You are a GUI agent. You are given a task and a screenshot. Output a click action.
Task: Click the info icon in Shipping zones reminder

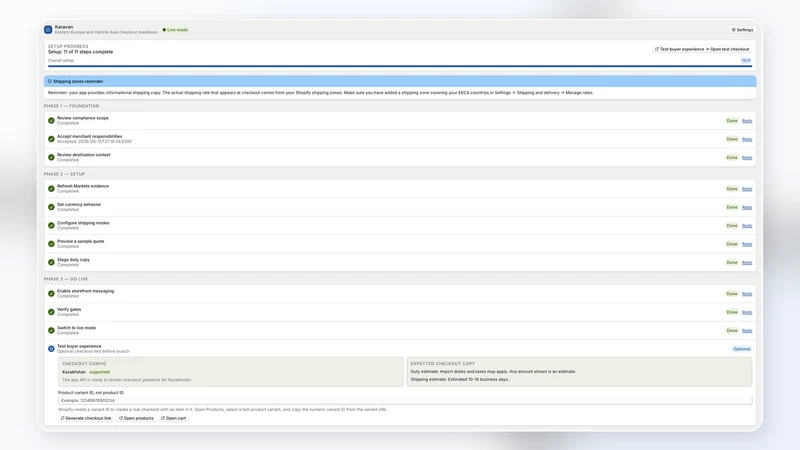pyautogui.click(x=49, y=81)
